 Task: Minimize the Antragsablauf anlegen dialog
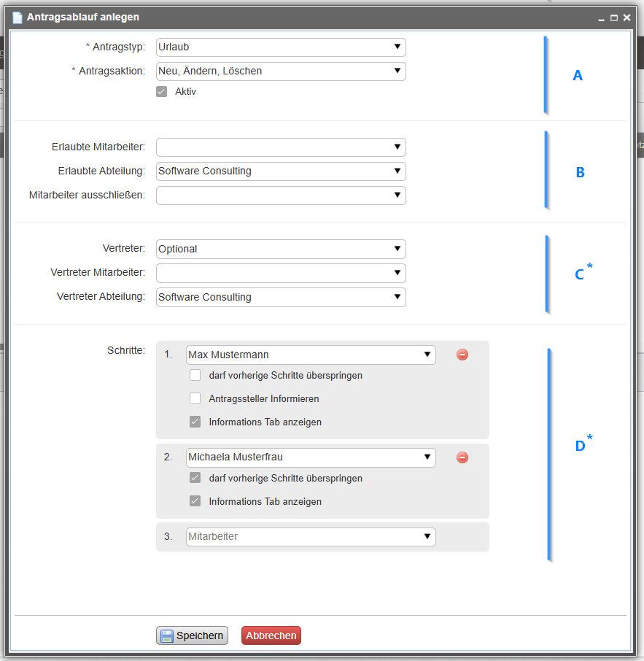click(x=601, y=18)
